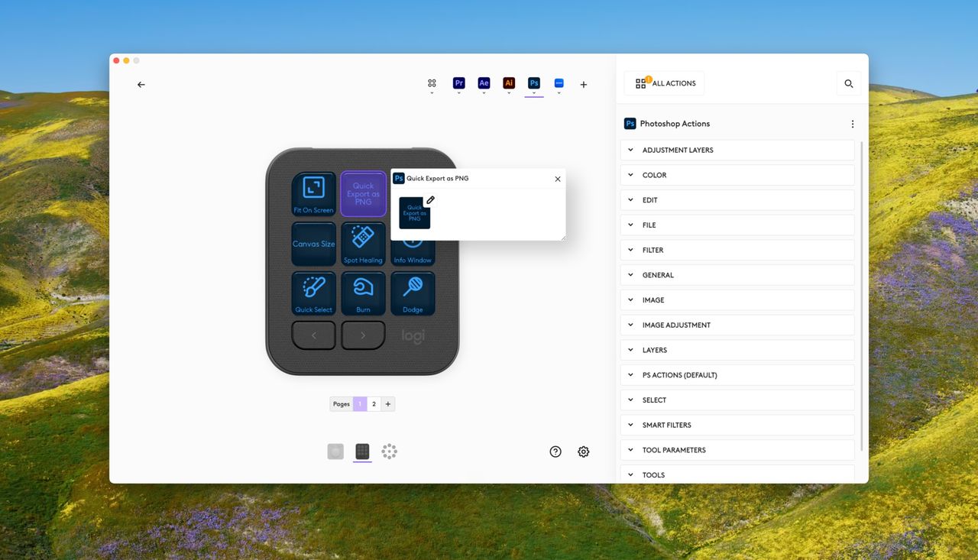Image resolution: width=978 pixels, height=560 pixels.
Task: Click the ALL ACTIONS button
Action: 664,83
